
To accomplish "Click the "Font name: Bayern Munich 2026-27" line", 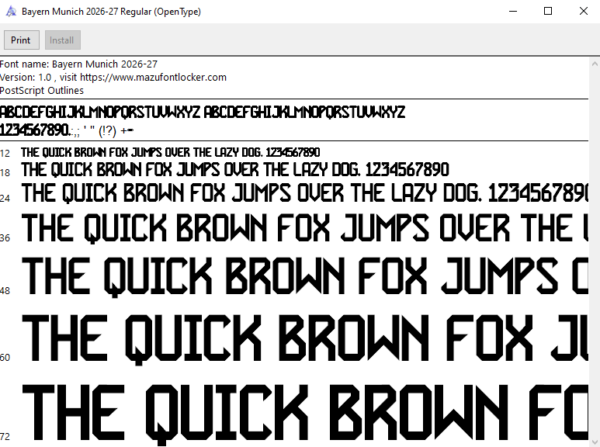I will click(79, 64).
